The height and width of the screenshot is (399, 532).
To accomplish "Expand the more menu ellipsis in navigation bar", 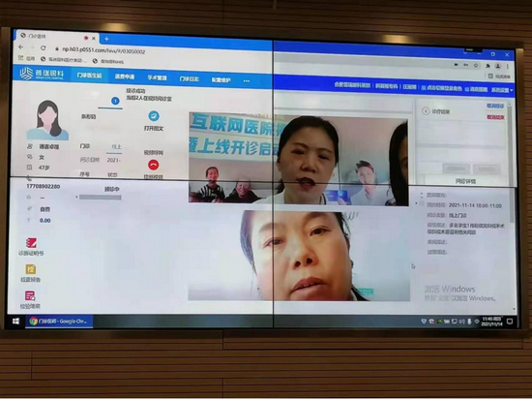I will [247, 80].
